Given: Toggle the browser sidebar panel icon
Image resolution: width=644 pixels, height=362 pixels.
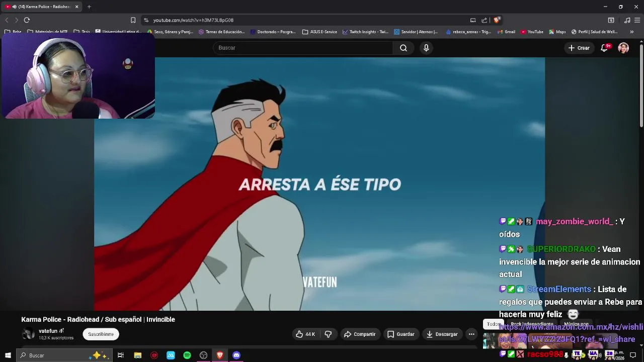Looking at the screenshot, I should coord(611,20).
